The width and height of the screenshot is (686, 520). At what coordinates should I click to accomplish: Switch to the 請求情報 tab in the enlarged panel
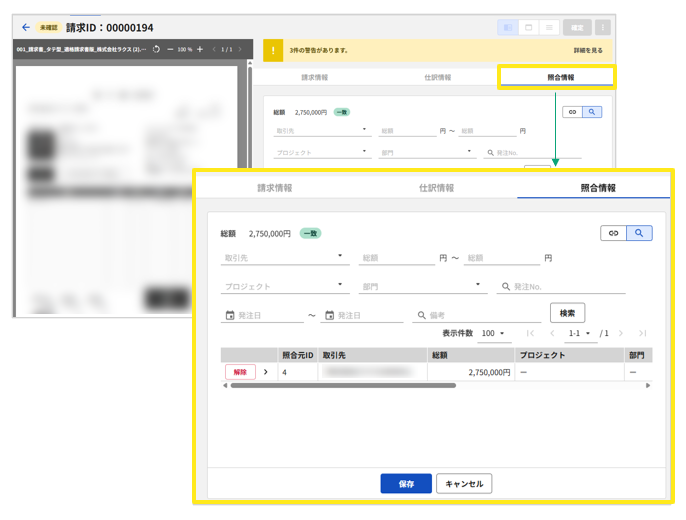[x=275, y=188]
